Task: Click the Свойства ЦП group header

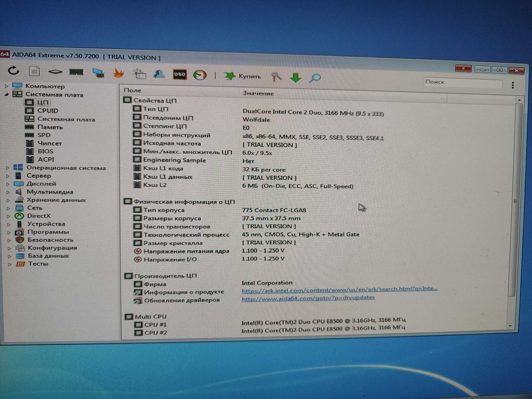Action: (150, 101)
